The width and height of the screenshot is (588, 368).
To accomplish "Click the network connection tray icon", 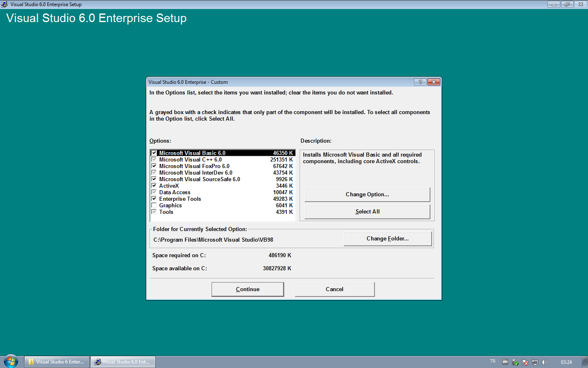I will (x=535, y=362).
